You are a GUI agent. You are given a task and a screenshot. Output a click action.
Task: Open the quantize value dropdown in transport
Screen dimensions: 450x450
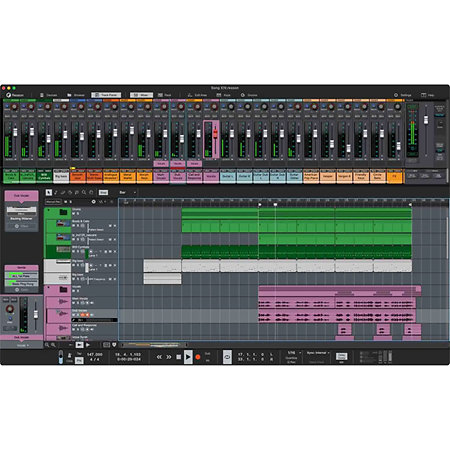[294, 353]
